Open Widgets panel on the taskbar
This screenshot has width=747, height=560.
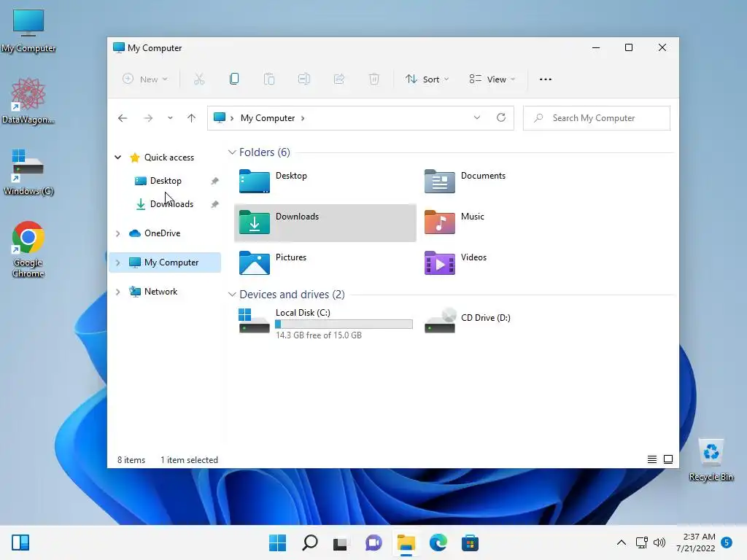click(x=20, y=542)
